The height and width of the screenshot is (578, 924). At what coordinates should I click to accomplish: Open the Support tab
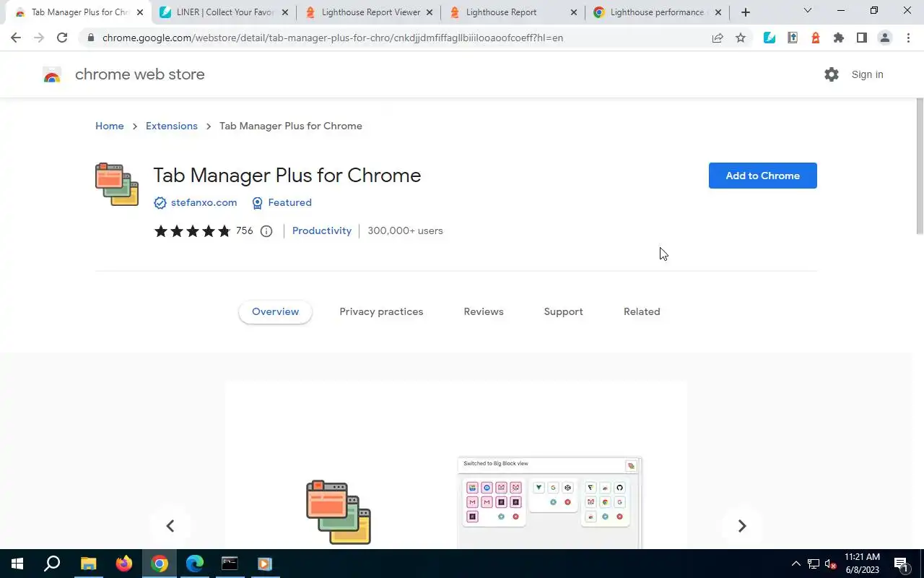point(563,312)
